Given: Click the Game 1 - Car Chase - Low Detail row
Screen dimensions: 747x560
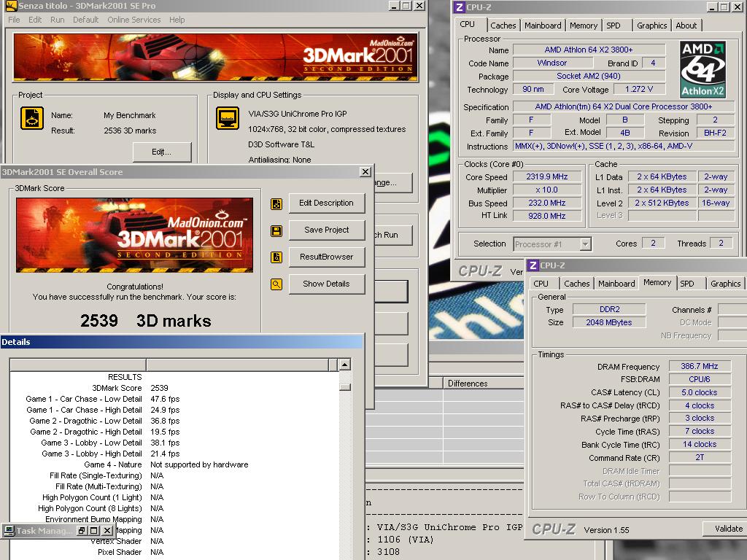Looking at the screenshot, I should 175,399.
